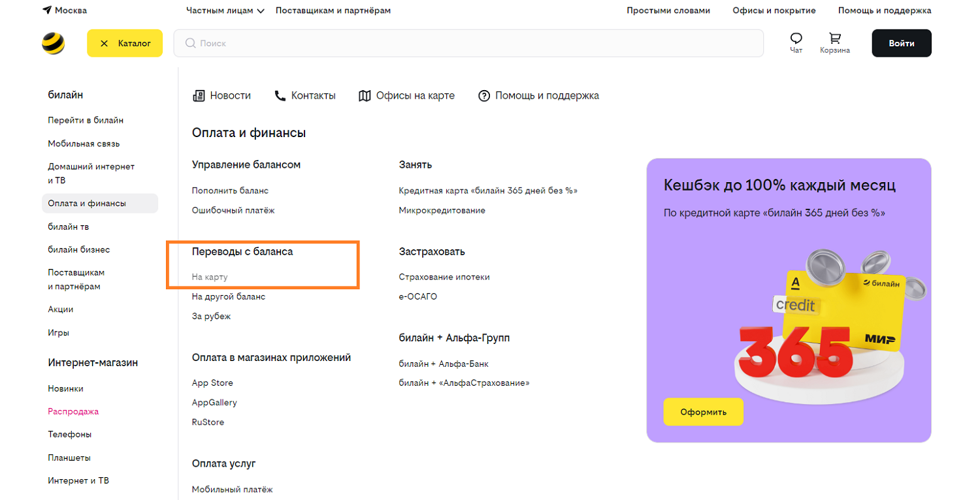Open App Store payment link
Viewport: 980px width, 500px height.
point(212,383)
